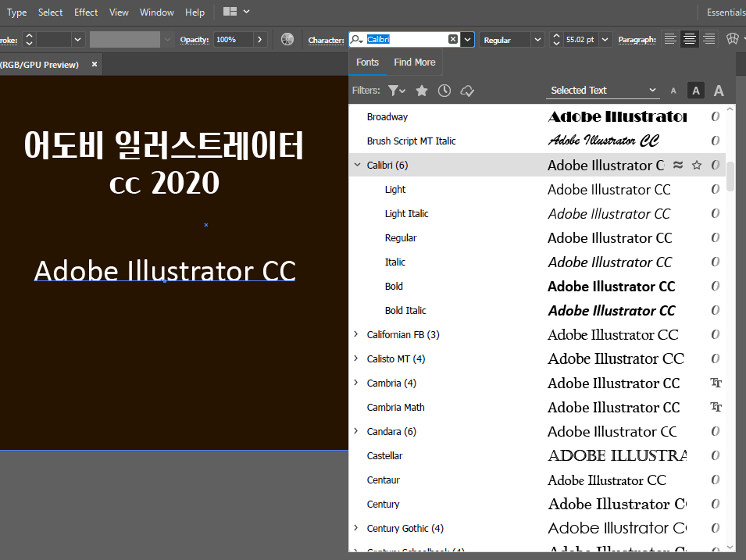Open the filter fonts by classification funnel
This screenshot has height=560, width=746.
[x=396, y=91]
